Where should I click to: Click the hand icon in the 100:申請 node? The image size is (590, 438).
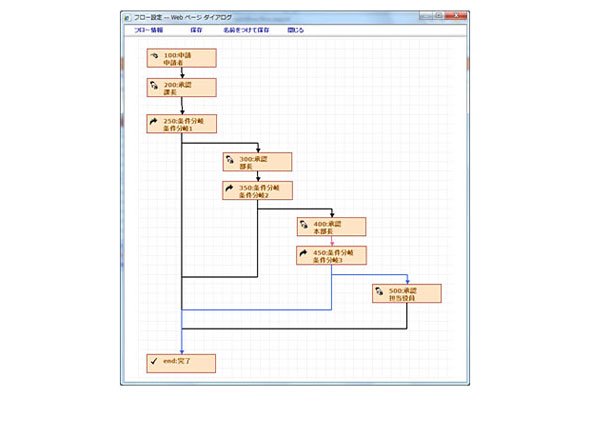click(x=154, y=56)
